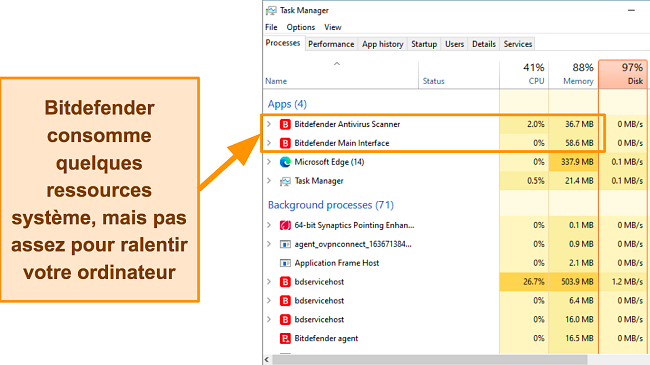Switch to the Details tab
The height and width of the screenshot is (365, 650).
point(484,44)
